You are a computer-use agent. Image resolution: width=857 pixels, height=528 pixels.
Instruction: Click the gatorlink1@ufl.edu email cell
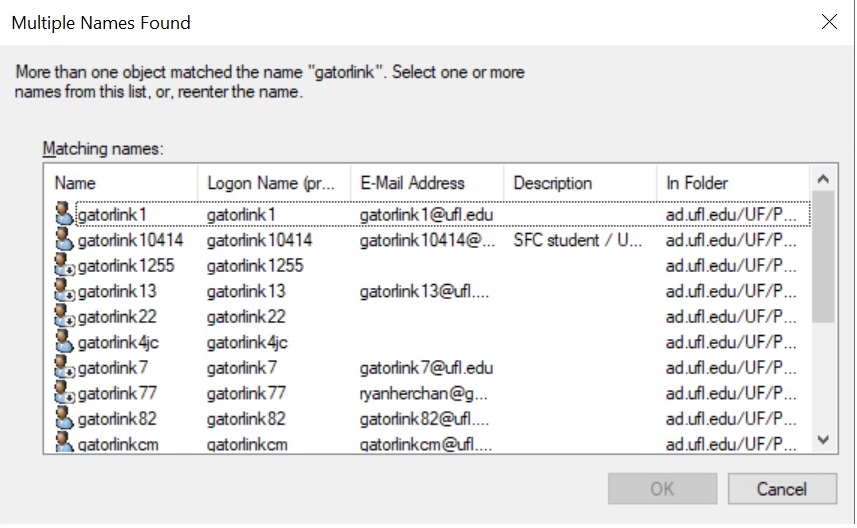point(426,215)
